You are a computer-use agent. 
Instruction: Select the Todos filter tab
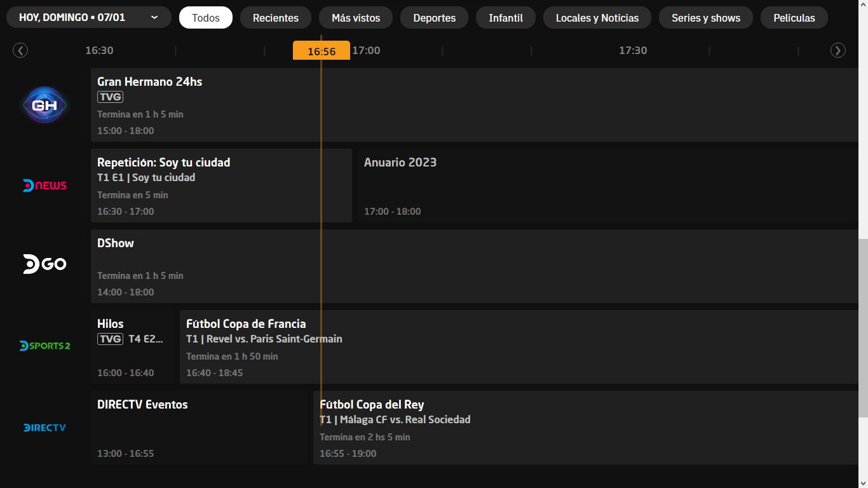(x=206, y=18)
